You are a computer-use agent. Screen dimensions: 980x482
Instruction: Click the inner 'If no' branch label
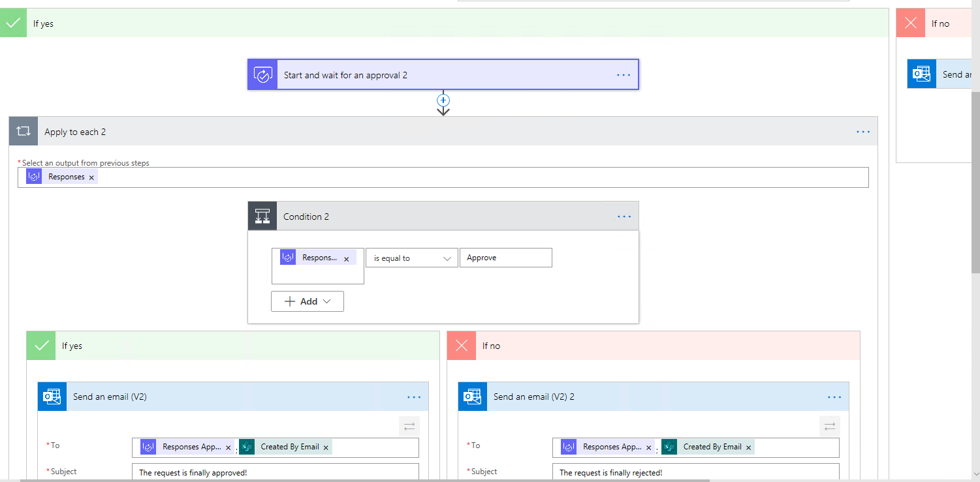(x=491, y=346)
